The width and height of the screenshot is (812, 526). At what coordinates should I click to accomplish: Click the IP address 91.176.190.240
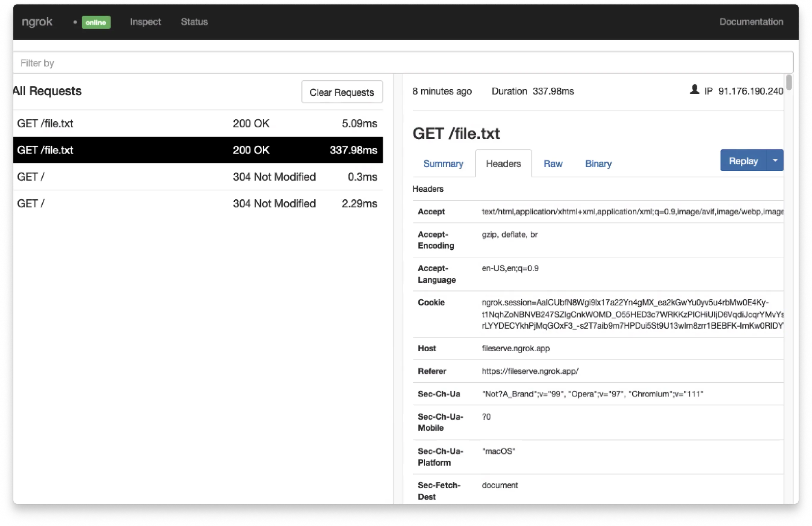tap(751, 91)
